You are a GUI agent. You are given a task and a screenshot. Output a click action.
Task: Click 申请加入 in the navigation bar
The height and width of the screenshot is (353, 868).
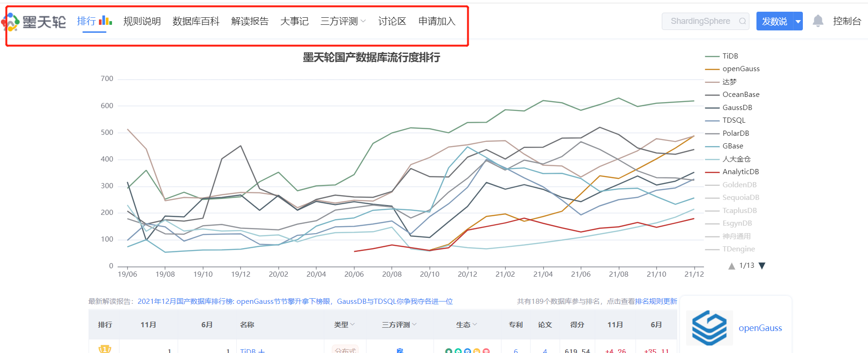point(437,21)
